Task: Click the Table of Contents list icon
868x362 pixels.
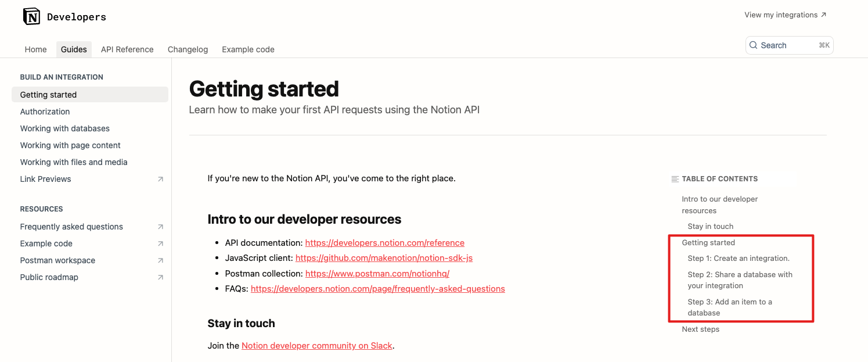Action: [x=674, y=179]
